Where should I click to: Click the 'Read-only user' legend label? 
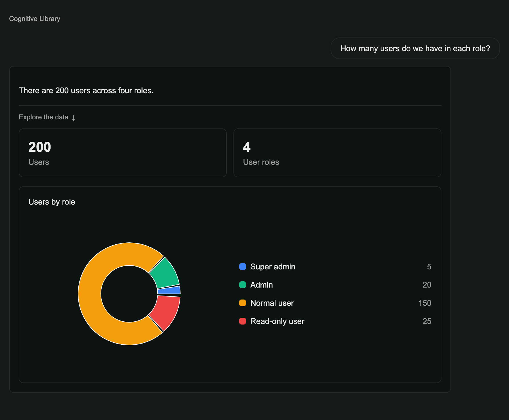coord(277,321)
